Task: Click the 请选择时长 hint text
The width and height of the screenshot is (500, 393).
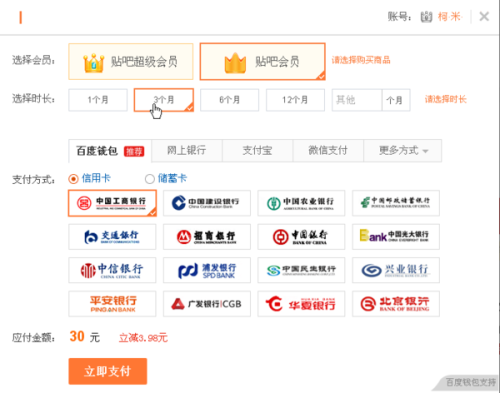Action: [446, 99]
